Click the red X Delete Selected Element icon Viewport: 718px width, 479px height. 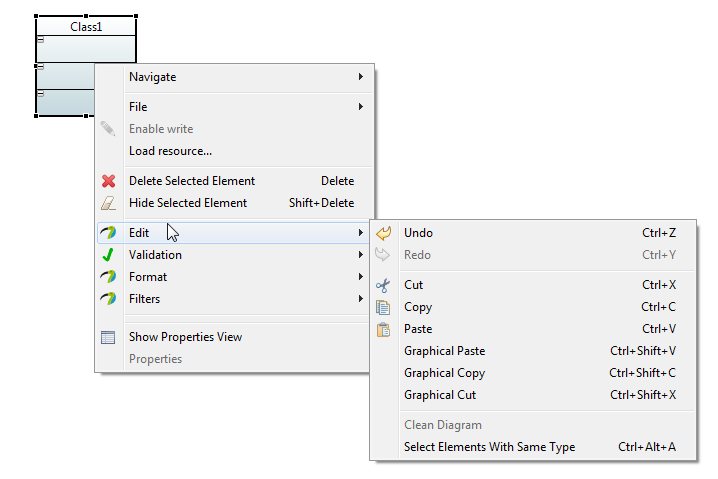tap(109, 181)
